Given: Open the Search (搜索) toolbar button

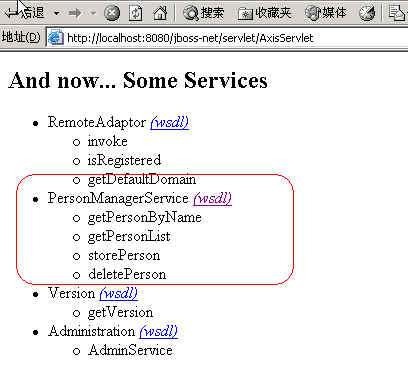Looking at the screenshot, I should (203, 13).
